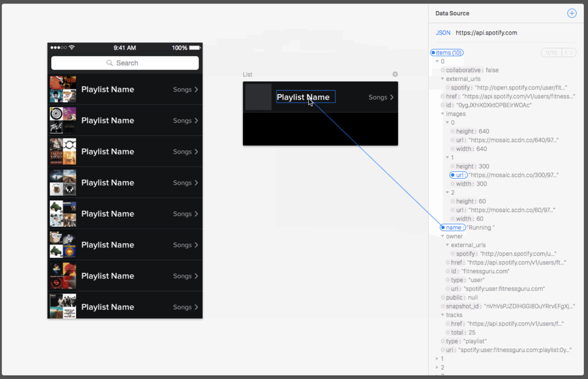This screenshot has width=588, height=379.
Task: Click the gray image placeholder in List row
Action: [258, 97]
